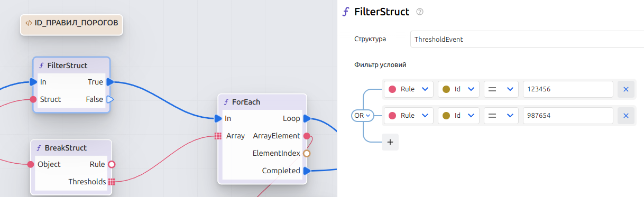Remove the 123456 filter condition
644x197 pixels.
click(x=625, y=89)
